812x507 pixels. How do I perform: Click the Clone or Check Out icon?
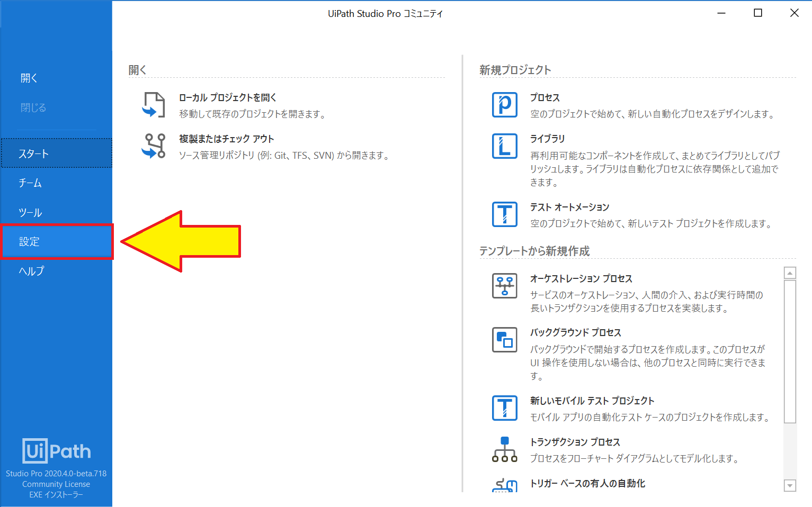pyautogui.click(x=154, y=146)
